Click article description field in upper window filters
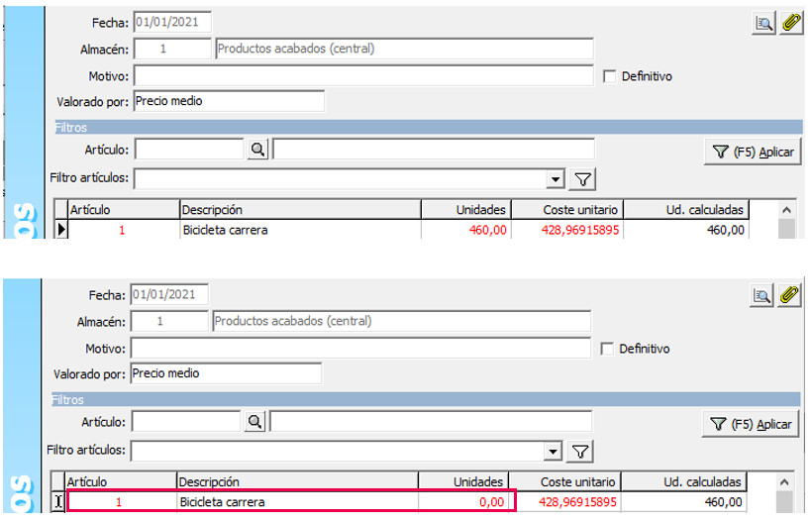Screen dimensions: 812x521 (434, 150)
